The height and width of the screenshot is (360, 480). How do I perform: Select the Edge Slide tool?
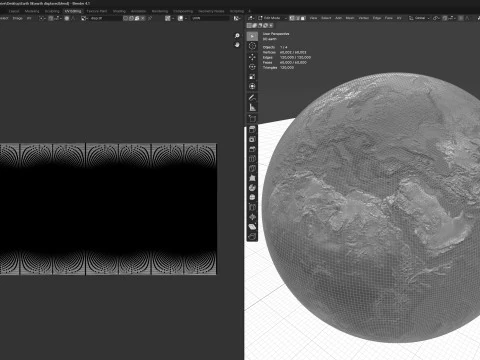coord(252,207)
